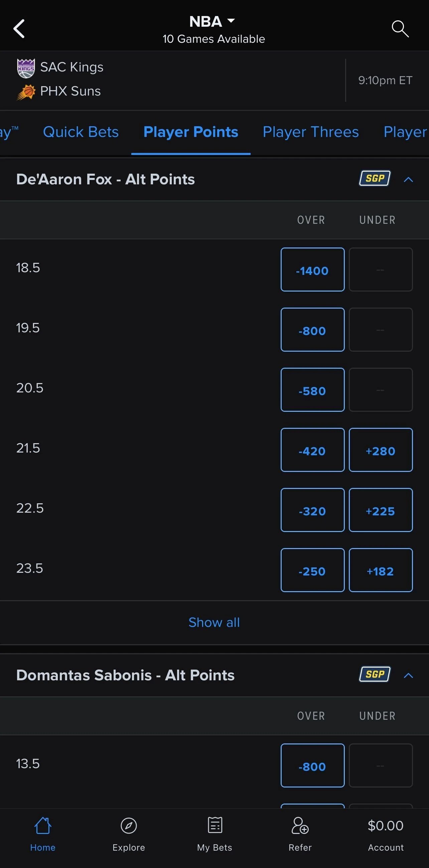The height and width of the screenshot is (868, 429).
Task: Collapse Domantas Sabonis Alt Points section
Action: pos(408,675)
